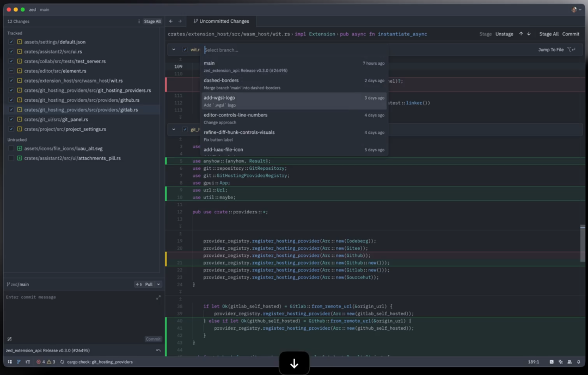Collapse the wit.rs file diff section

point(174,50)
